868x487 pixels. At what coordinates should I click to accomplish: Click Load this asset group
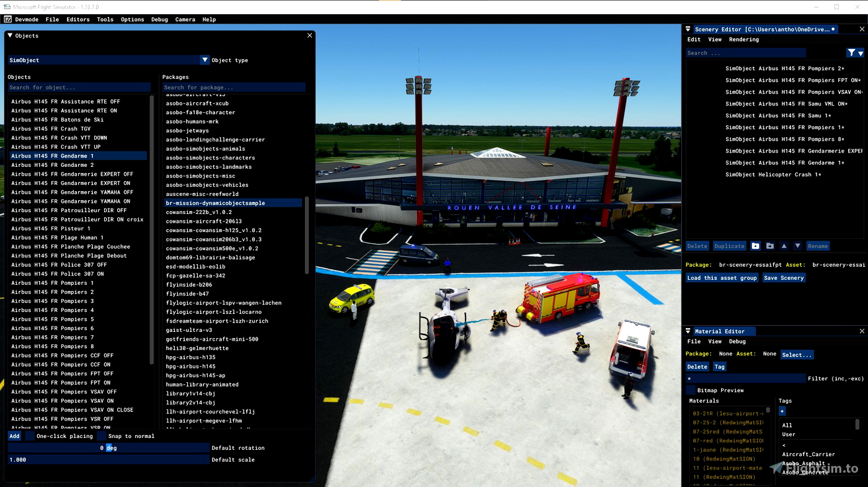pos(722,278)
